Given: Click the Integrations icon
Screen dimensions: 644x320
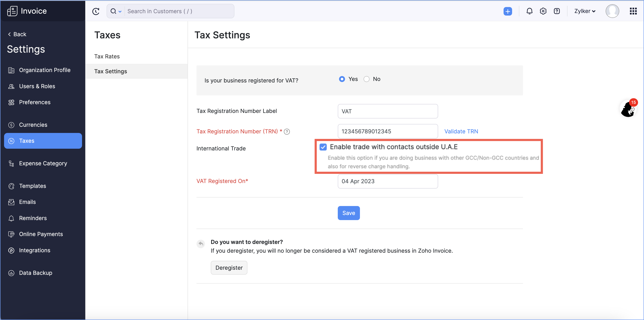Looking at the screenshot, I should [x=11, y=250].
